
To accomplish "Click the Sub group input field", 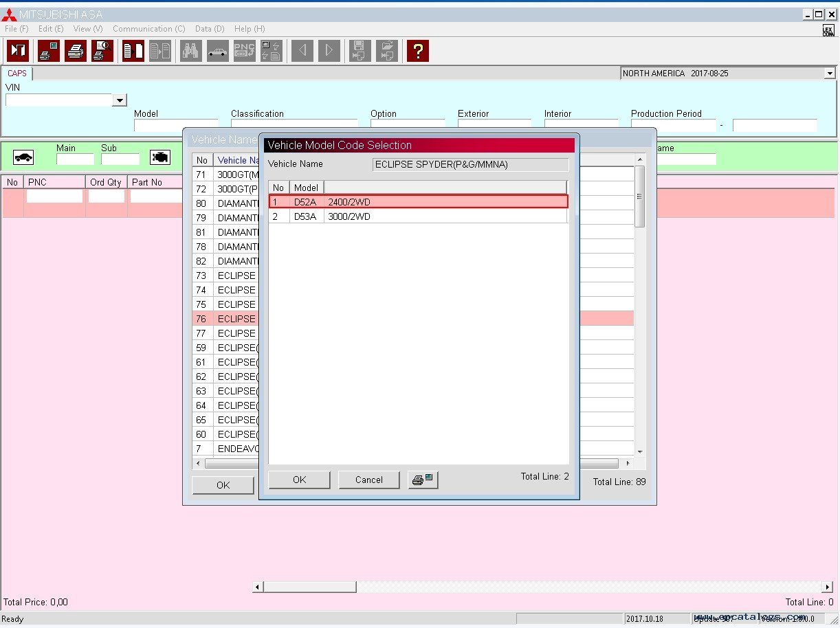I will [x=120, y=159].
